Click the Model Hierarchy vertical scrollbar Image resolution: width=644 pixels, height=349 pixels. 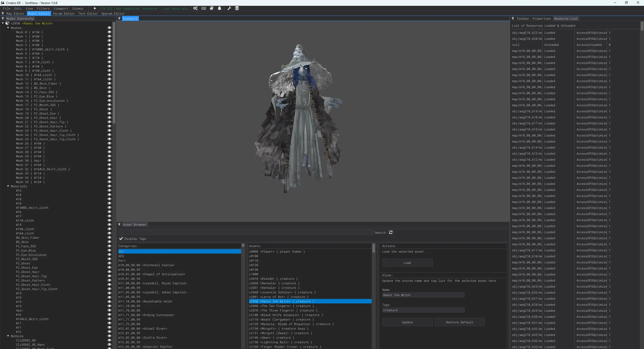[x=114, y=73]
